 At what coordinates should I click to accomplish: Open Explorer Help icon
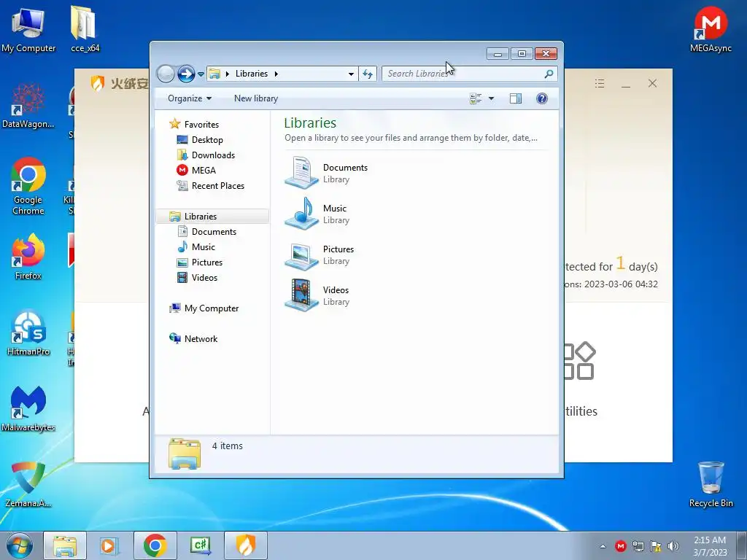(542, 98)
